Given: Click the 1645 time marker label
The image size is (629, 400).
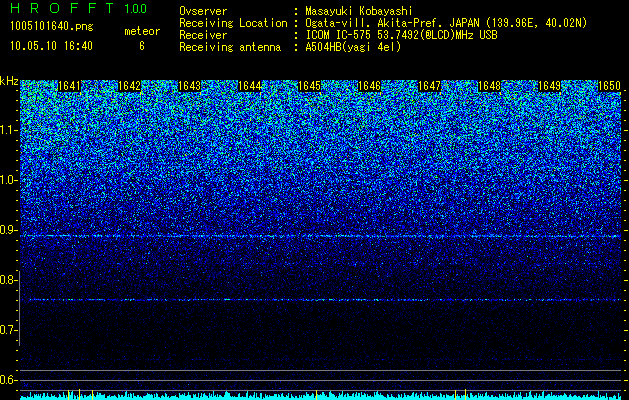Looking at the screenshot, I should tap(310, 86).
